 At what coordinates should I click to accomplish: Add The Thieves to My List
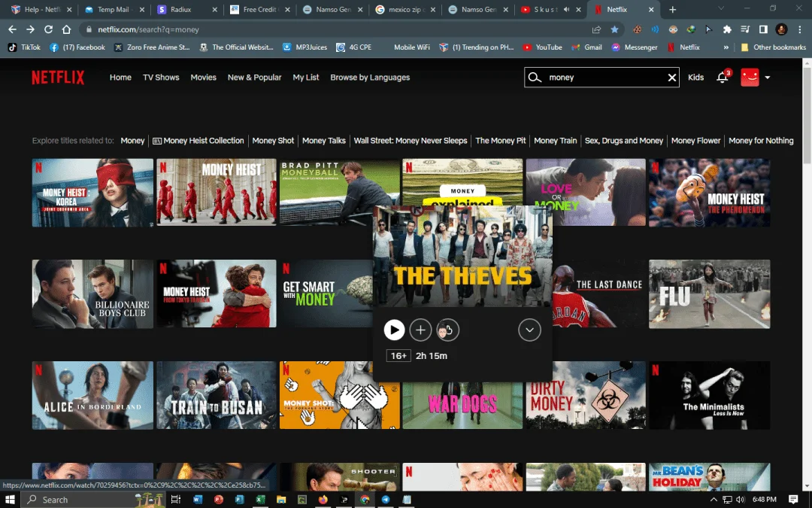coord(420,330)
